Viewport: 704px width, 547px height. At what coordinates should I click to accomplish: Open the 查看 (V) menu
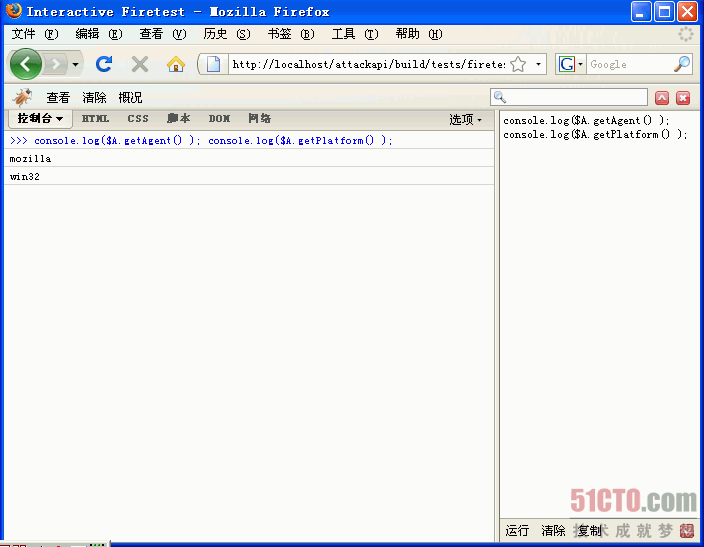point(163,34)
